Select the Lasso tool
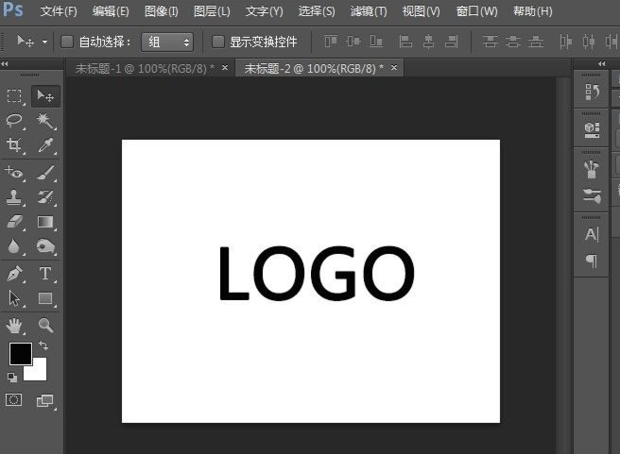Image resolution: width=620 pixels, height=454 pixels. pos(14,120)
